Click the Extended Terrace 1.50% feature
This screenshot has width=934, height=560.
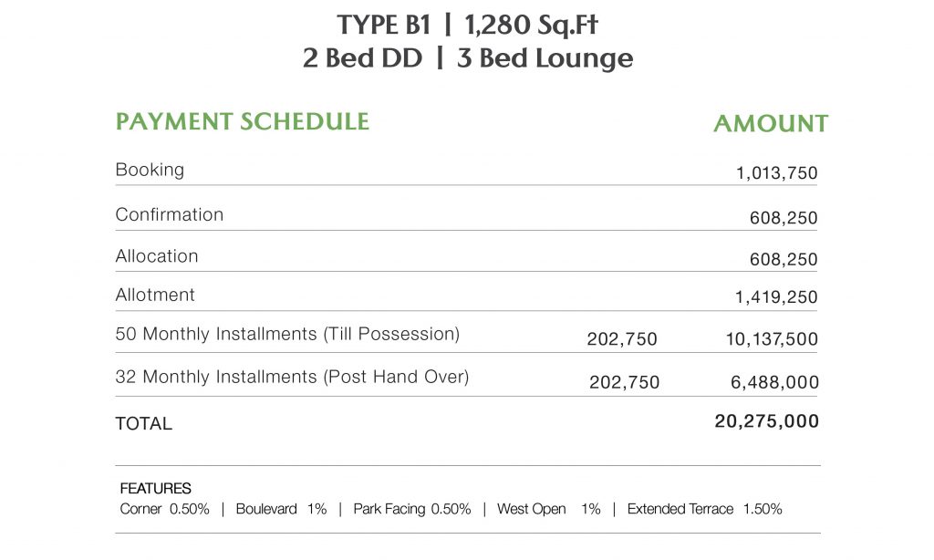coord(704,509)
